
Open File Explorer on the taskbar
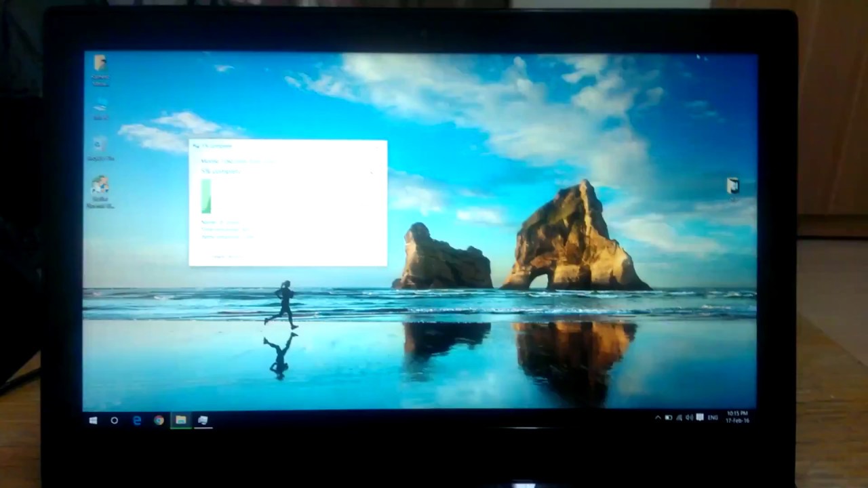180,421
